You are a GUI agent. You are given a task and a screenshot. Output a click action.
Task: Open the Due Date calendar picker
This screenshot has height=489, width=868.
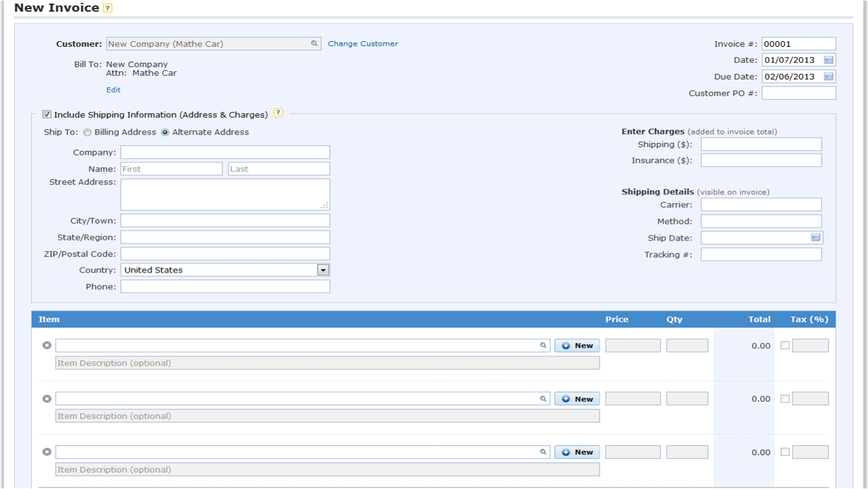(x=829, y=77)
